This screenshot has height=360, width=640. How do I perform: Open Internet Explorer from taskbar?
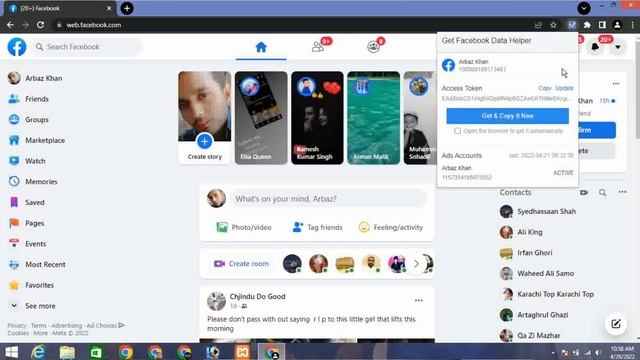point(38,352)
